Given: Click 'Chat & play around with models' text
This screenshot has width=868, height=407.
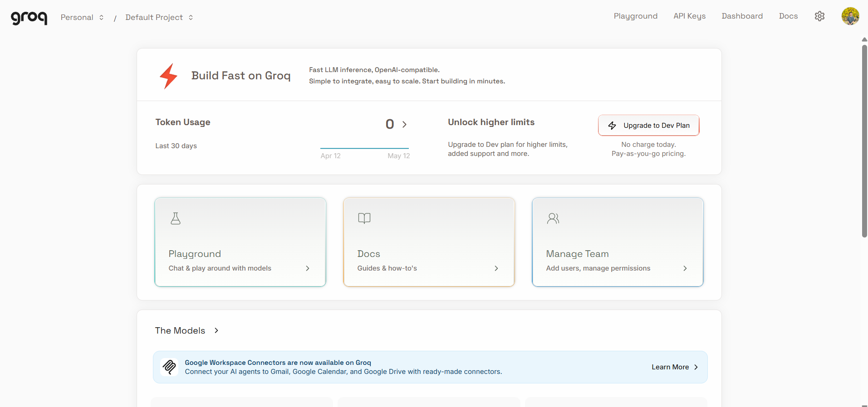Looking at the screenshot, I should pos(220,268).
